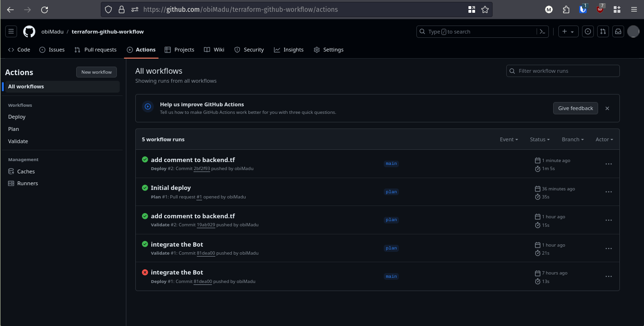Switch to the Issues tab
Viewport: 644px width, 326px height.
click(x=52, y=50)
